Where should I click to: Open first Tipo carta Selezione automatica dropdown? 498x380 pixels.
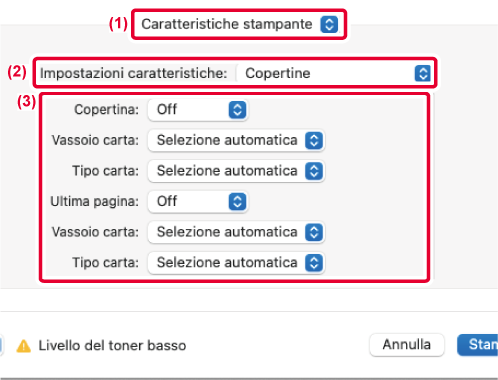(x=236, y=171)
